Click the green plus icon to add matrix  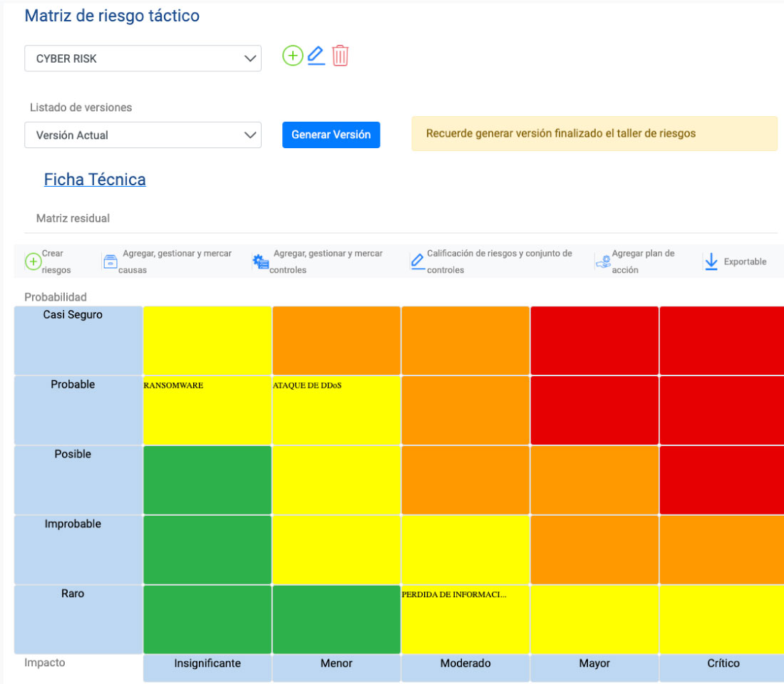(x=292, y=56)
